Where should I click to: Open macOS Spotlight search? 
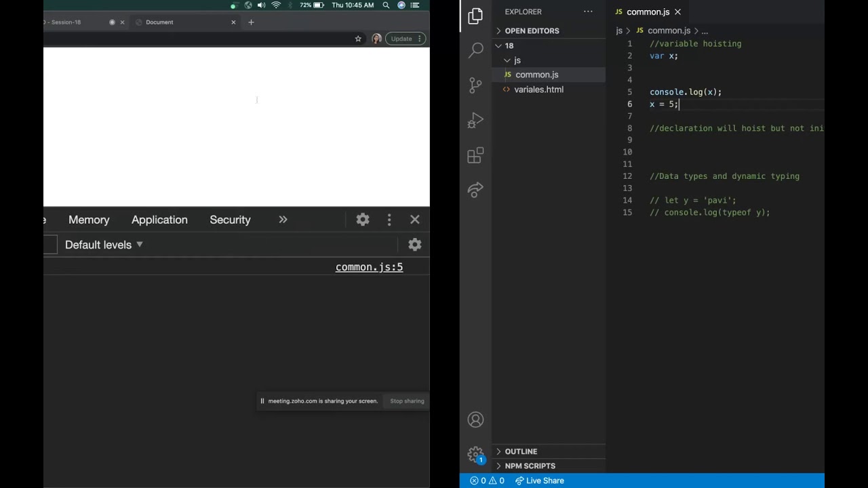point(386,5)
